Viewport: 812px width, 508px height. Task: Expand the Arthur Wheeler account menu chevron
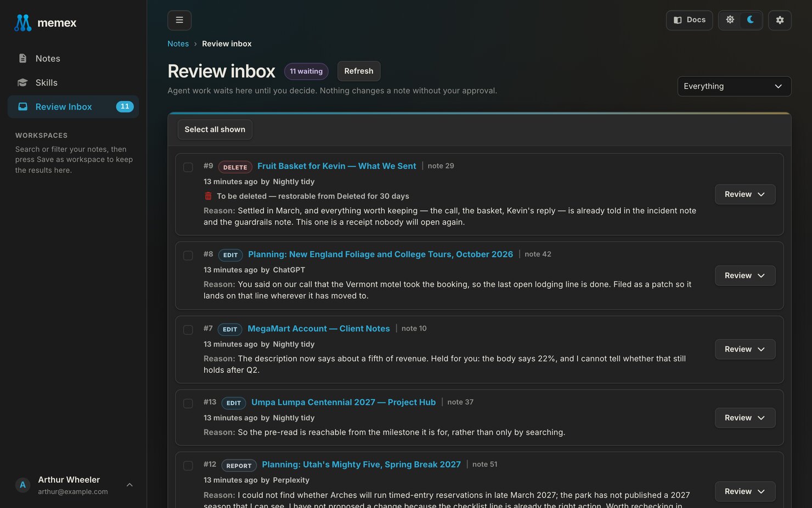coord(129,485)
